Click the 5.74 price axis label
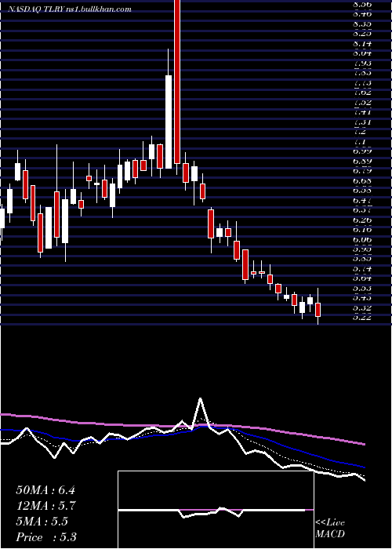392x549 pixels. coord(363,269)
